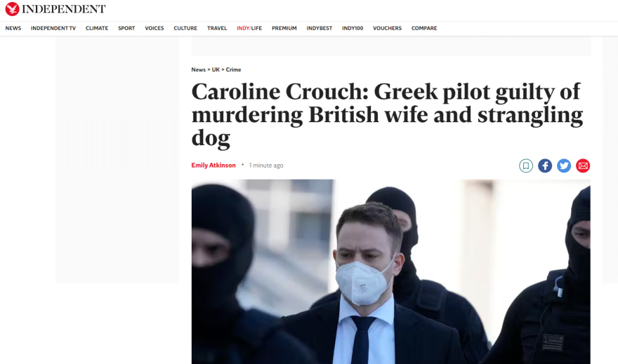
Task: Open the Sport section
Action: 126,28
